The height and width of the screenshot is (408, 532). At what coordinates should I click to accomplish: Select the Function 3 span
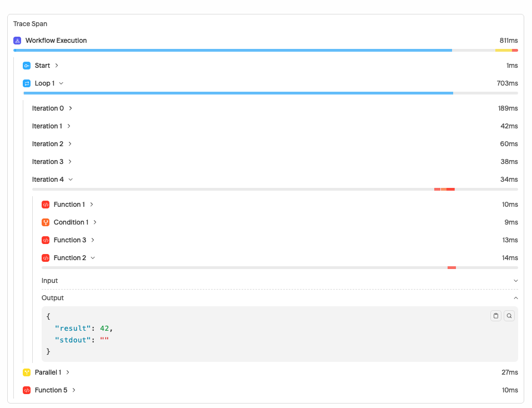click(x=70, y=240)
